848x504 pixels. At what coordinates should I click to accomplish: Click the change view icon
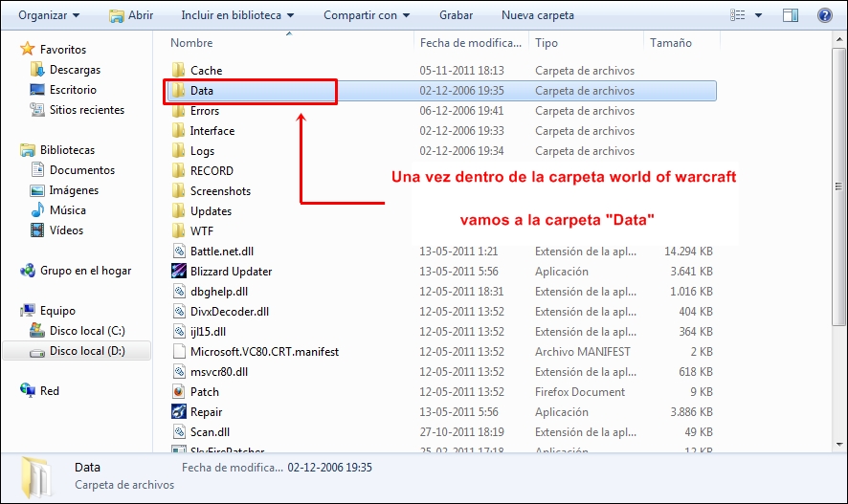[737, 15]
